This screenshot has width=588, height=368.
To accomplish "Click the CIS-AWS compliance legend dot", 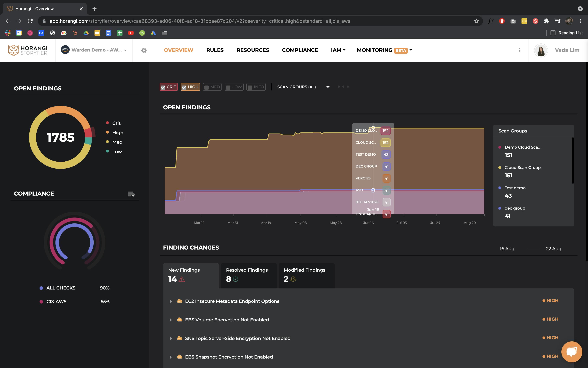I will click(41, 302).
